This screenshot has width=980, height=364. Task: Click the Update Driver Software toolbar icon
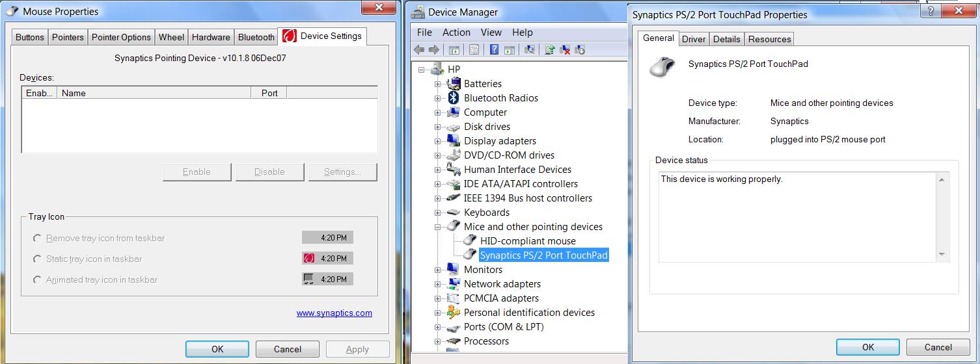coord(550,49)
